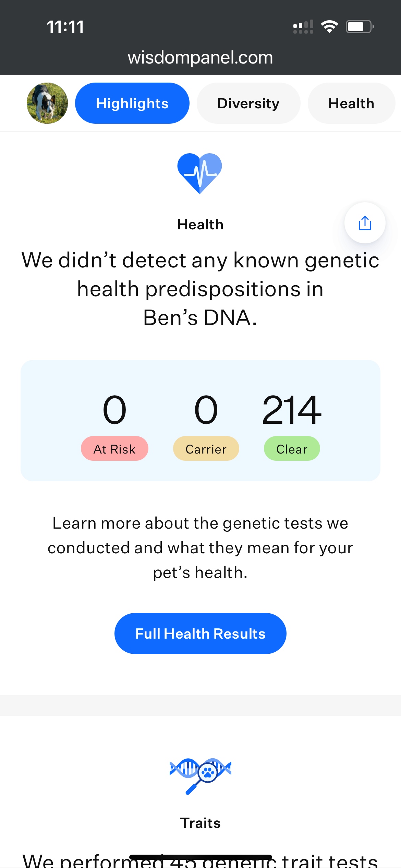401x868 pixels.
Task: Tap the DNA magnifier Traits icon
Action: pyautogui.click(x=200, y=775)
